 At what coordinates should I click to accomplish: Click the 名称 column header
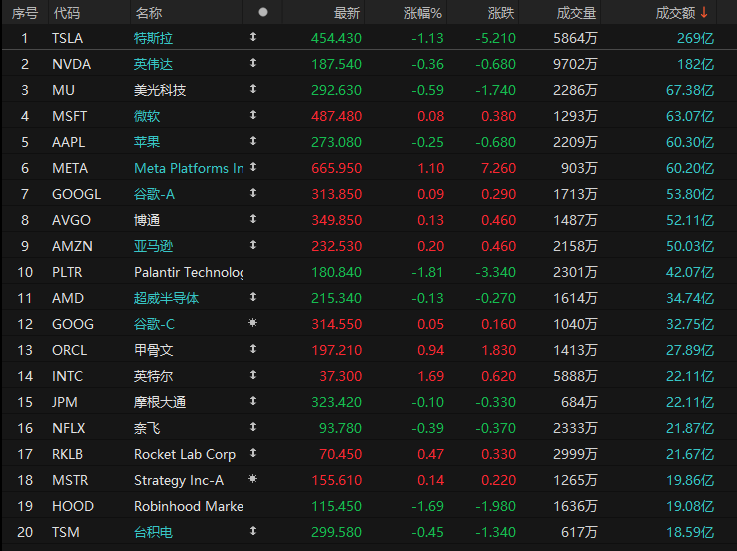(149, 13)
